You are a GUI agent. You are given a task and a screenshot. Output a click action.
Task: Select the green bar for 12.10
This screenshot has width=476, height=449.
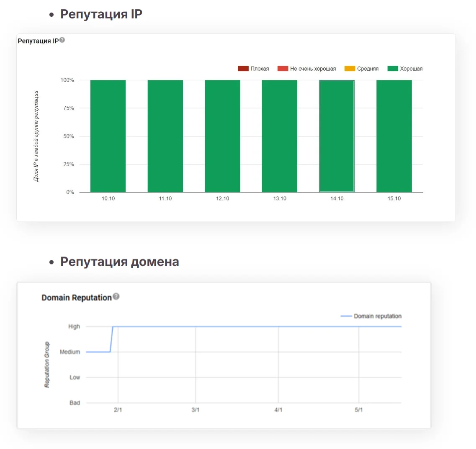tap(223, 136)
